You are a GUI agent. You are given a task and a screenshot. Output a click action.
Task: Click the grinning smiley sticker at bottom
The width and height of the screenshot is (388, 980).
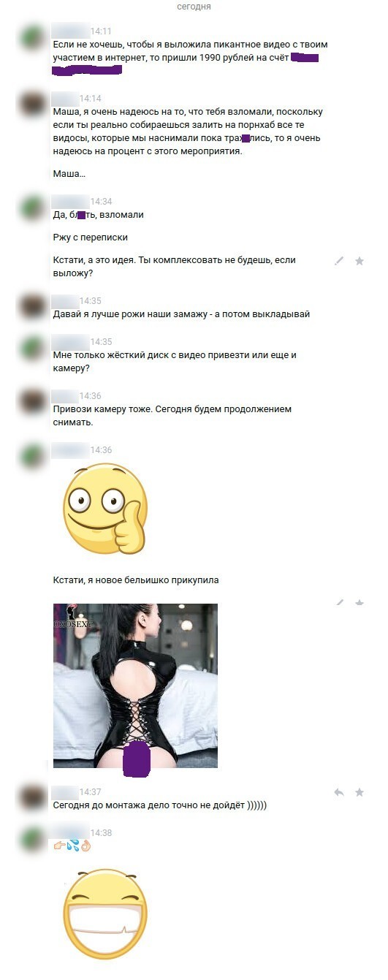point(105,913)
